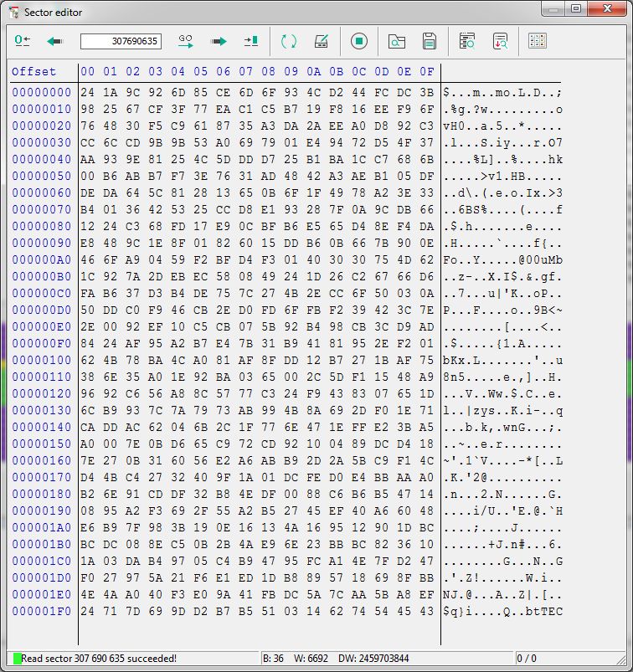The height and width of the screenshot is (672, 633).
Task: Go to first sector (0) icon
Action: tap(23, 41)
